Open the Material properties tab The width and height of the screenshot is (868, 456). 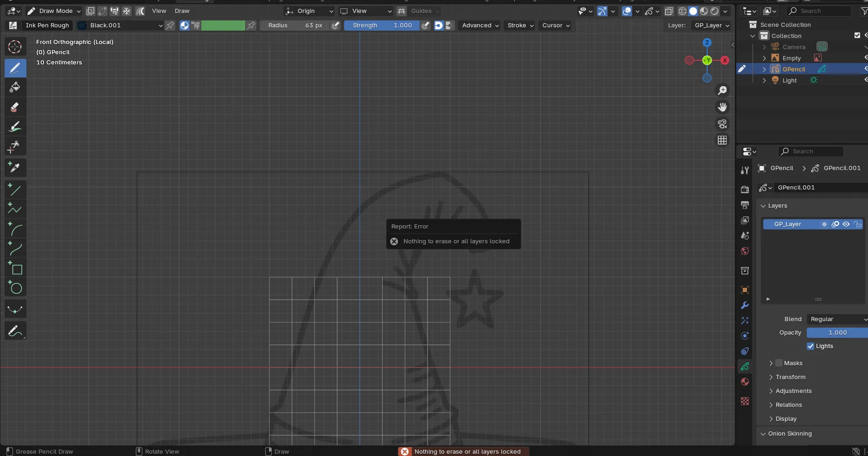[x=745, y=382]
